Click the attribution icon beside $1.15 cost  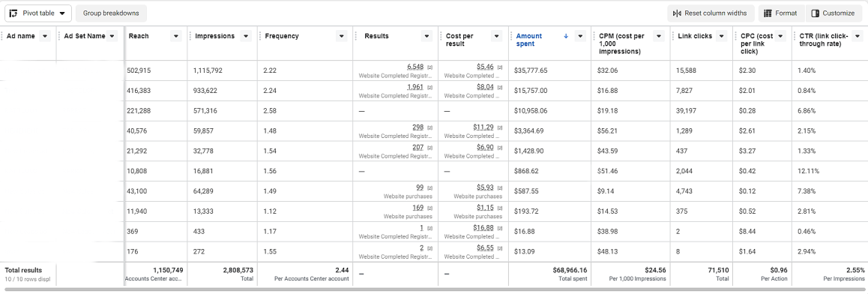[x=499, y=208]
